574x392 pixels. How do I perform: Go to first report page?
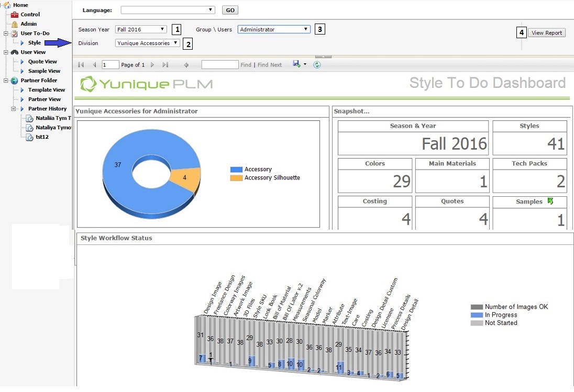(81, 65)
